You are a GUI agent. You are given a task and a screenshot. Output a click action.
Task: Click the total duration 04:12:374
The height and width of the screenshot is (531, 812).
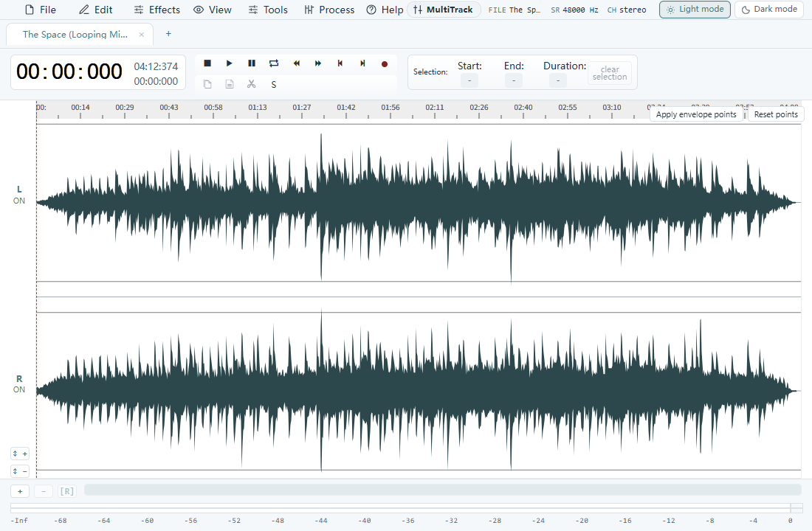[156, 66]
